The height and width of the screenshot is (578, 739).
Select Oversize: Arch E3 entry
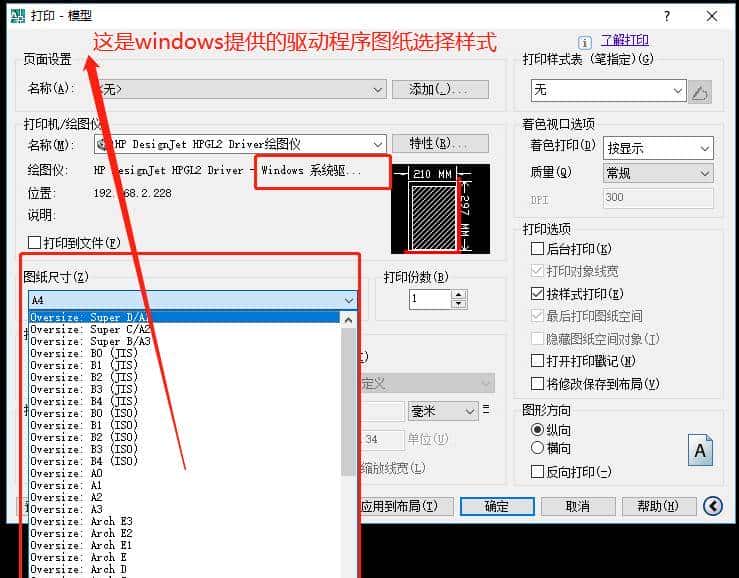pyautogui.click(x=184, y=521)
